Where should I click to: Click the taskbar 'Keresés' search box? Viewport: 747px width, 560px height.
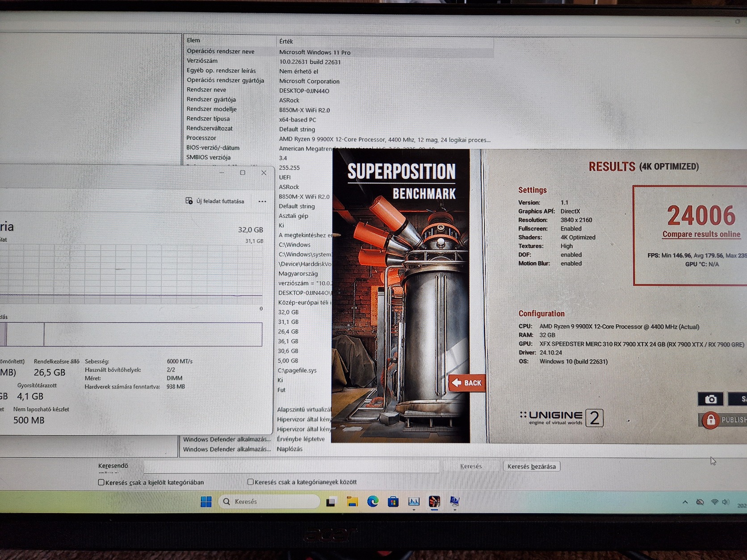(x=269, y=502)
